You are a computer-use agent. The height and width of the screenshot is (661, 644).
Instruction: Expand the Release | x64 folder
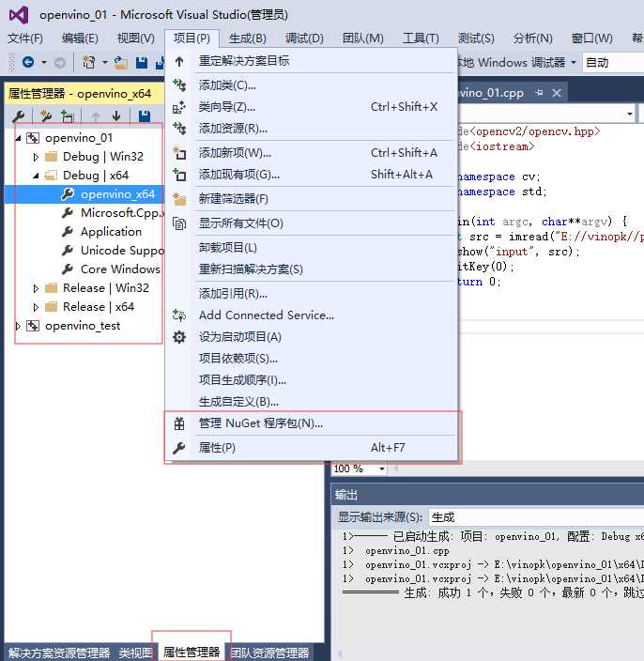(36, 307)
